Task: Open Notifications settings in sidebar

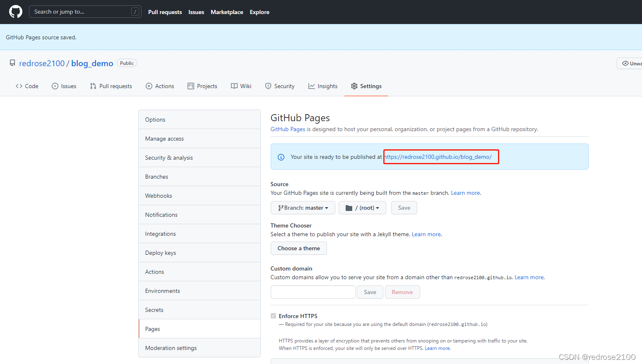Action: (200, 215)
